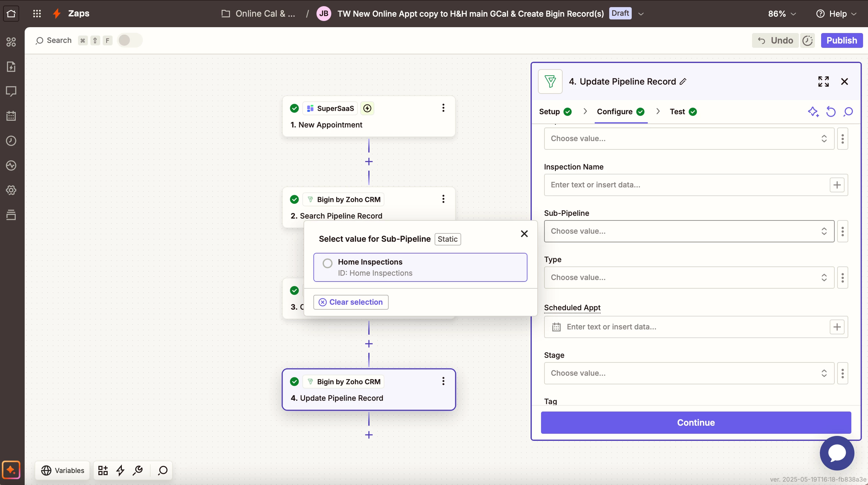Open the sidebar zap file icon

tap(11, 66)
